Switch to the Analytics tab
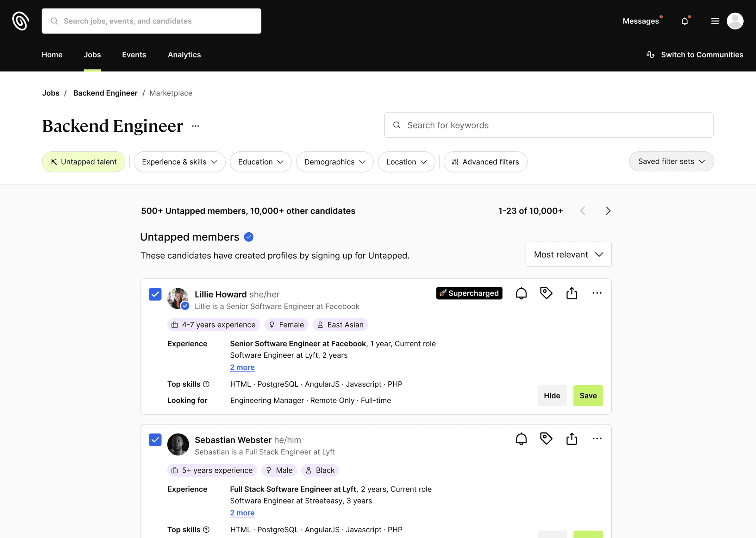Screen dimensions: 756x538 click(184, 55)
